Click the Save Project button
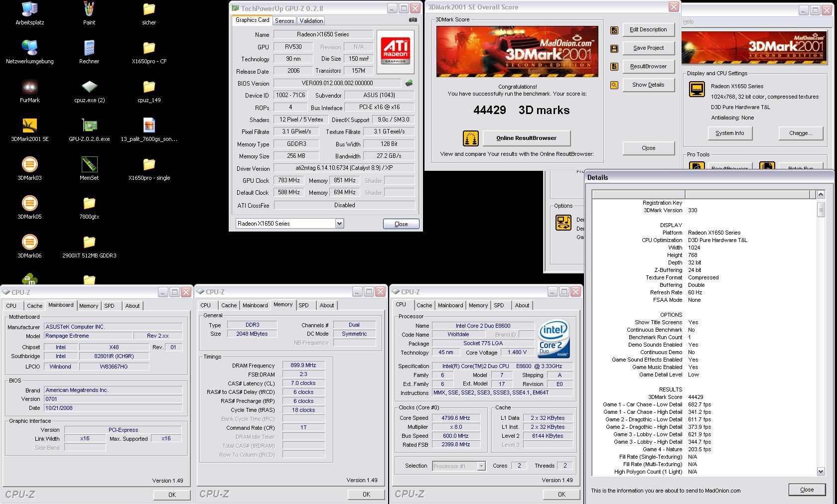Viewport: 837px width, 504px height. point(648,48)
